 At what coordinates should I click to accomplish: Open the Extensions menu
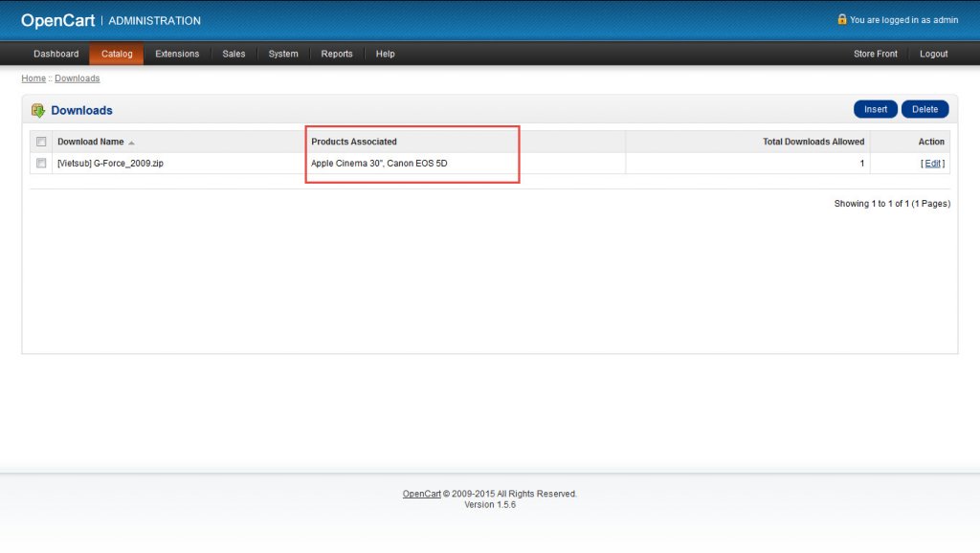coord(177,54)
